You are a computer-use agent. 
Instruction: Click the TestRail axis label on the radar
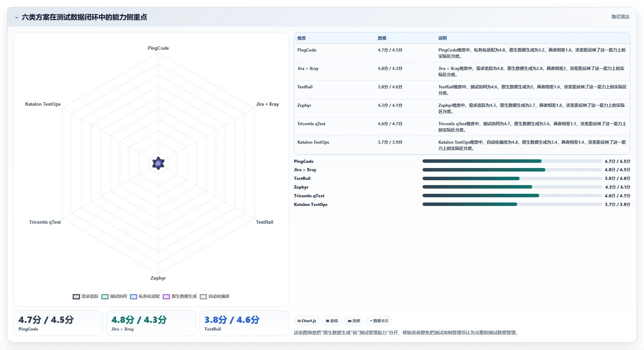click(264, 222)
